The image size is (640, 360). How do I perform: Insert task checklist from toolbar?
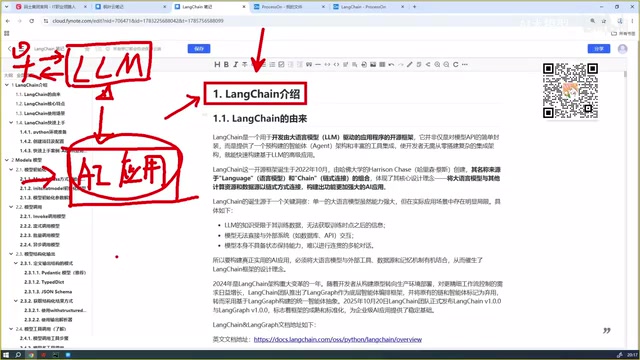click(281, 64)
